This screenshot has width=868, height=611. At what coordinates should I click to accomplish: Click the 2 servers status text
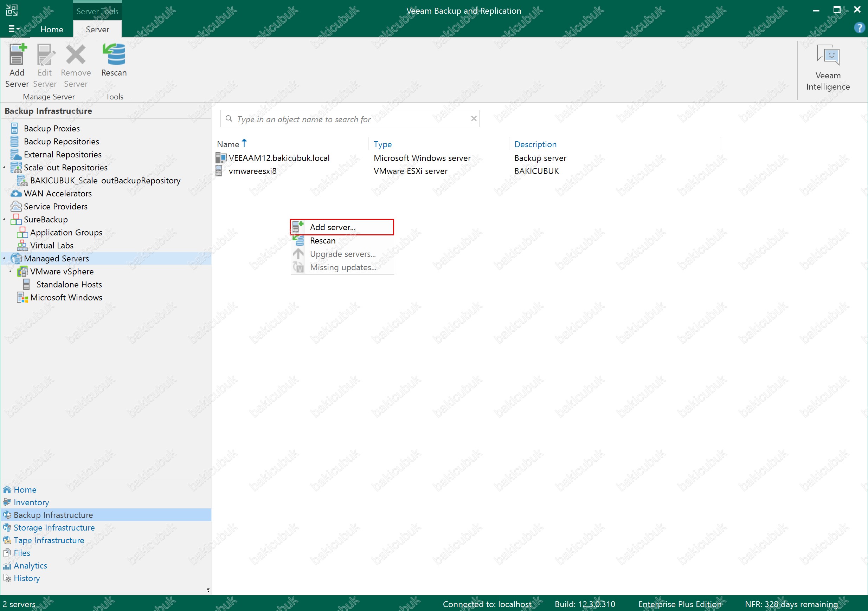(19, 604)
